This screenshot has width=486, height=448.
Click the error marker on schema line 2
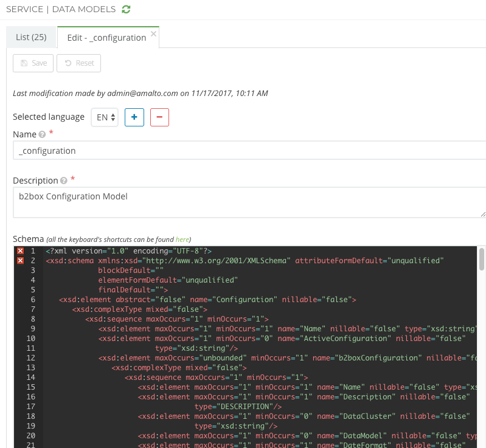click(x=21, y=261)
